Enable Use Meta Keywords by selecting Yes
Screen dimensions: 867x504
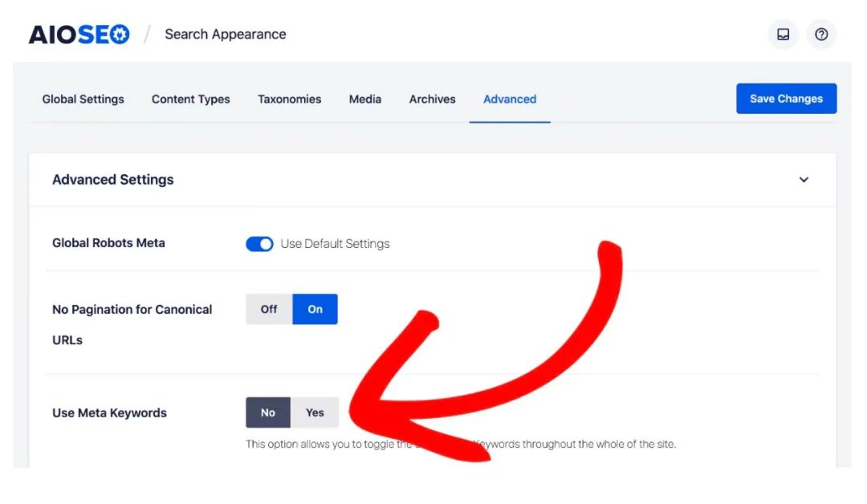coord(315,413)
